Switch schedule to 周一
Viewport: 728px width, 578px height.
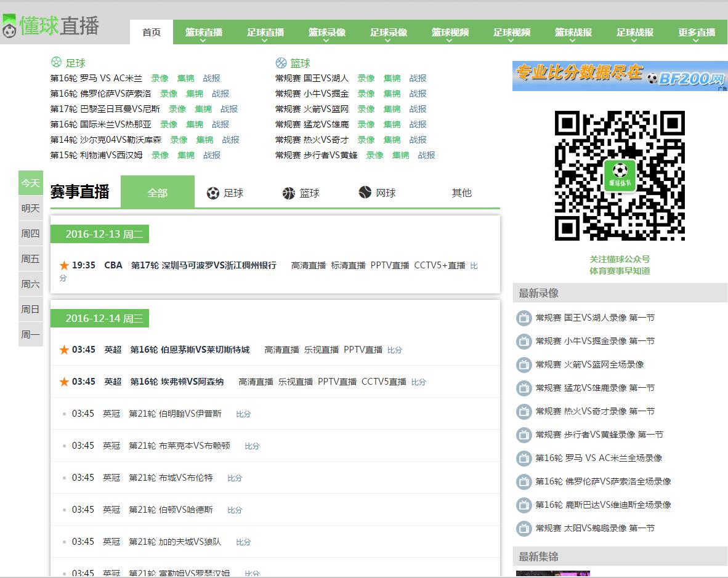31,334
